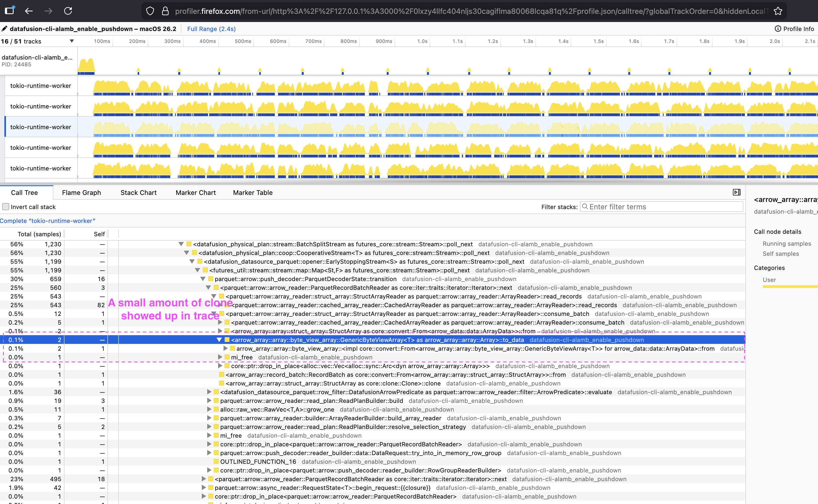
Task: Switch to the Flame Graph tab
Action: tap(81, 193)
